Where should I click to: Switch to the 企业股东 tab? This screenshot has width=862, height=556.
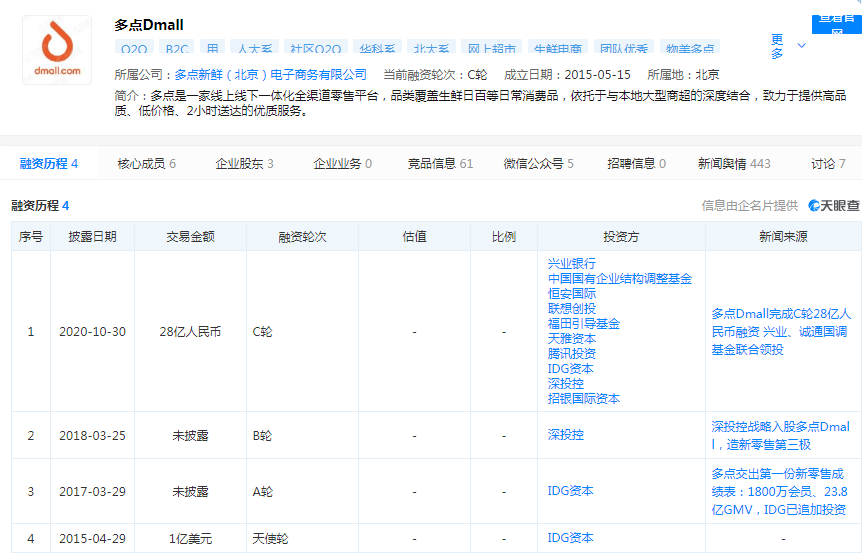[x=244, y=163]
